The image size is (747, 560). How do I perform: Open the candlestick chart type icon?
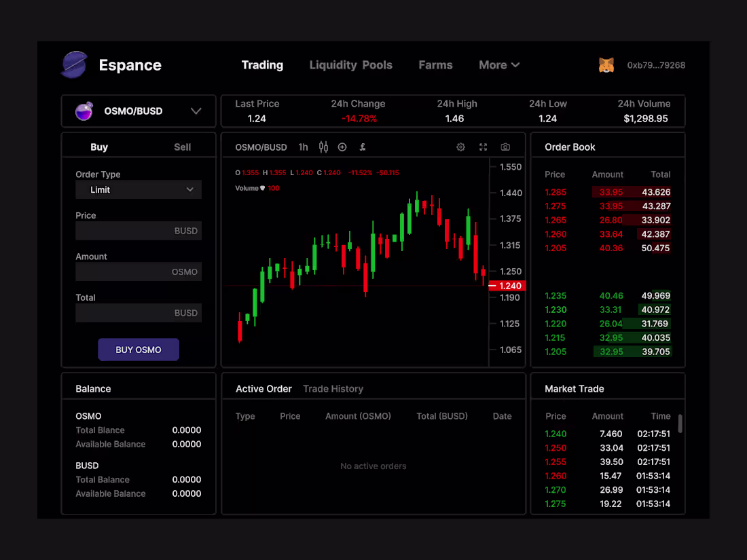pyautogui.click(x=323, y=147)
